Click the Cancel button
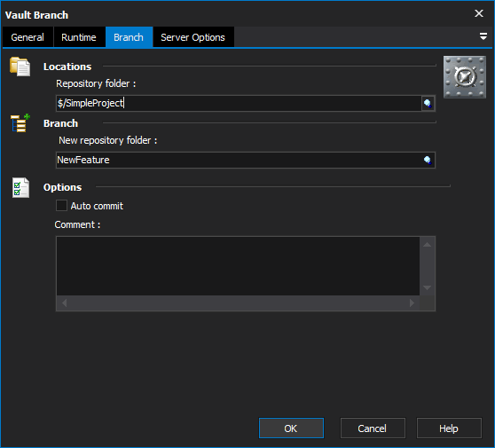This screenshot has width=495, height=448. (373, 428)
